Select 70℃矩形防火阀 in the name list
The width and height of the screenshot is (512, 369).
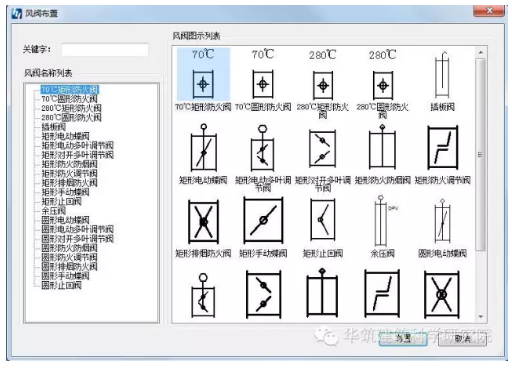click(70, 89)
